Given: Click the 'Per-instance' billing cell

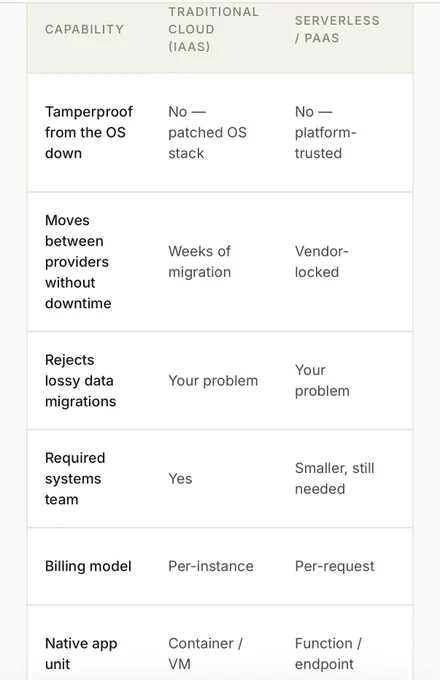Looking at the screenshot, I should 211,566.
